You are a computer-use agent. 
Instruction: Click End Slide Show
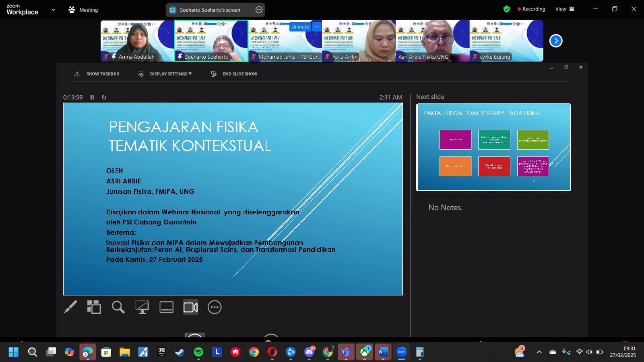(x=235, y=74)
